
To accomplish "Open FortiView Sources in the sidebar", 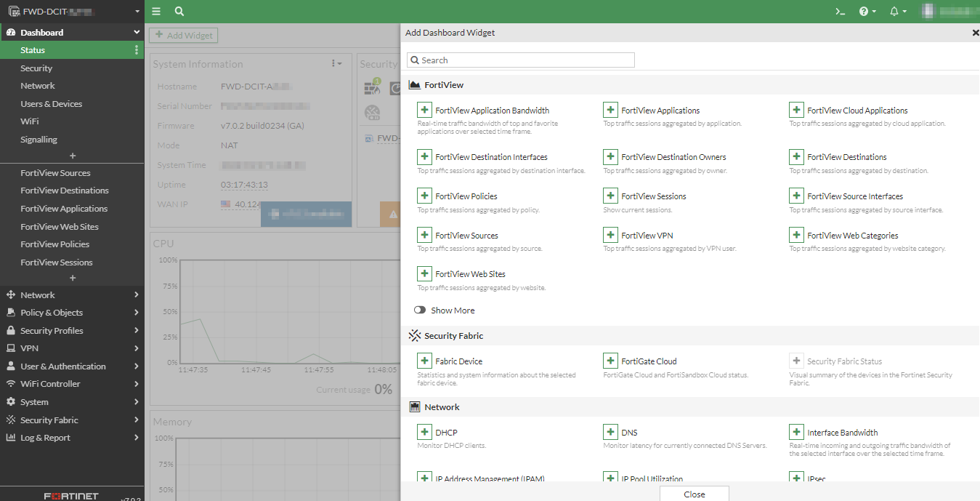I will pos(55,172).
